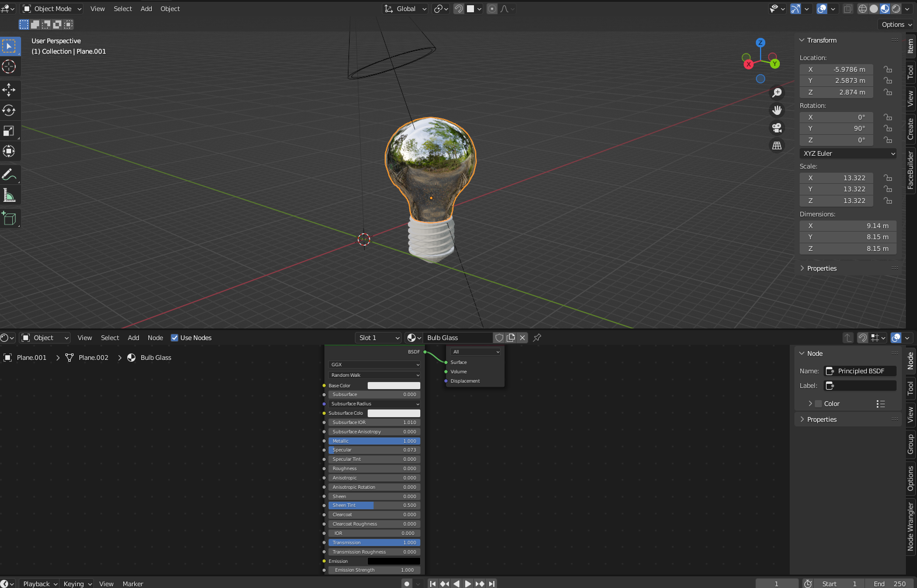Toggle lock on Location X
The height and width of the screenshot is (588, 917).
pyautogui.click(x=888, y=69)
